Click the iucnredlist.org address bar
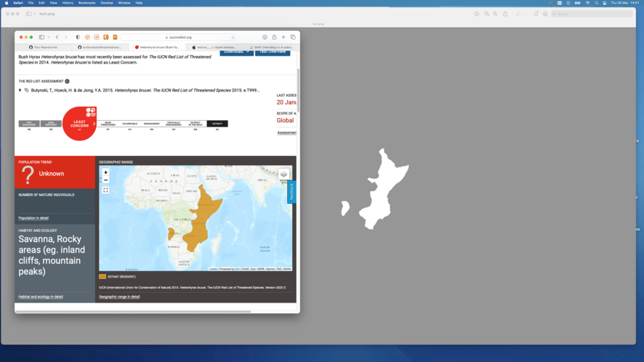This screenshot has width=644, height=362. point(179,37)
